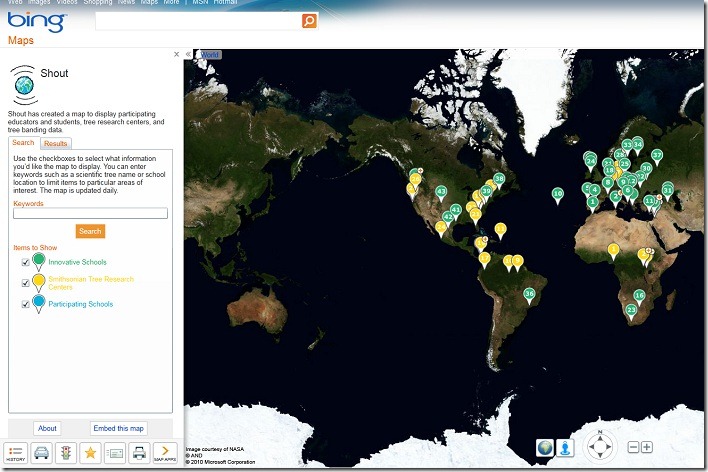Screen dimensions: 708x472
Task: Click the printer icon
Action: coord(140,453)
